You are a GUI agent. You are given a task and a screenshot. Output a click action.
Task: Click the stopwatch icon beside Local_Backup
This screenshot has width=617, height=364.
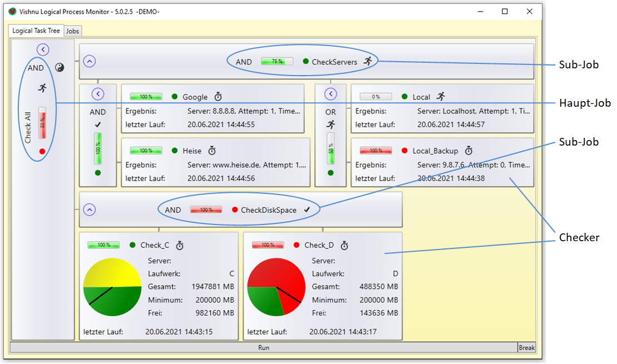click(x=468, y=151)
